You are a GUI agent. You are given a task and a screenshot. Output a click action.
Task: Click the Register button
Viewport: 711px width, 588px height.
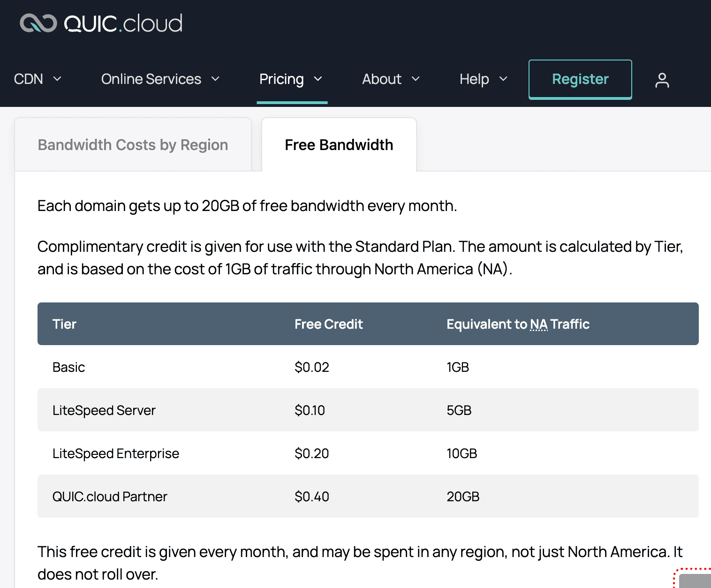[580, 79]
